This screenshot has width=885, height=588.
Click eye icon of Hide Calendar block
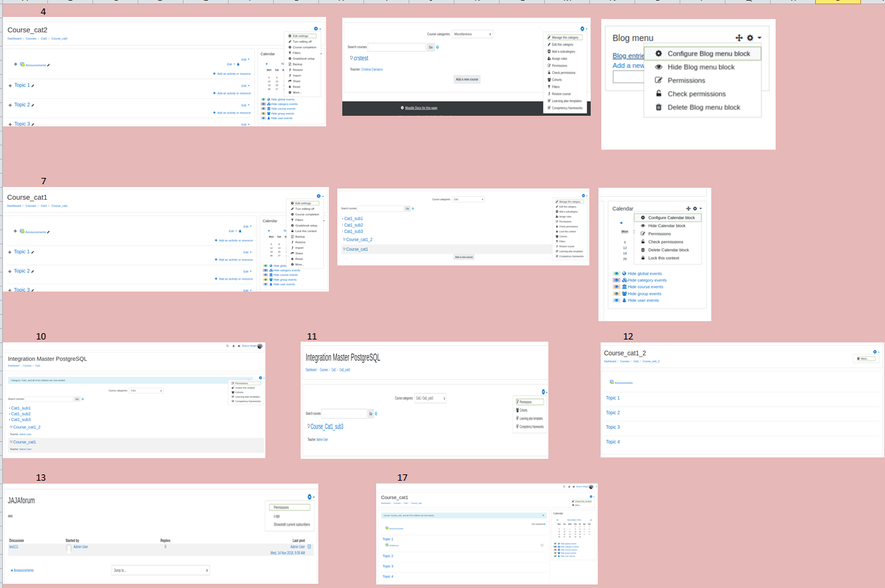point(643,226)
